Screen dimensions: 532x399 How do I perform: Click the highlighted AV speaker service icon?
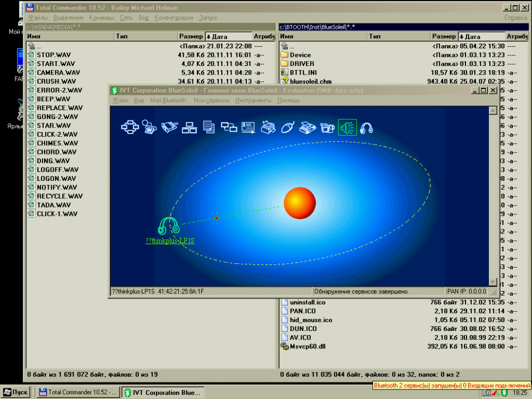coord(347,127)
